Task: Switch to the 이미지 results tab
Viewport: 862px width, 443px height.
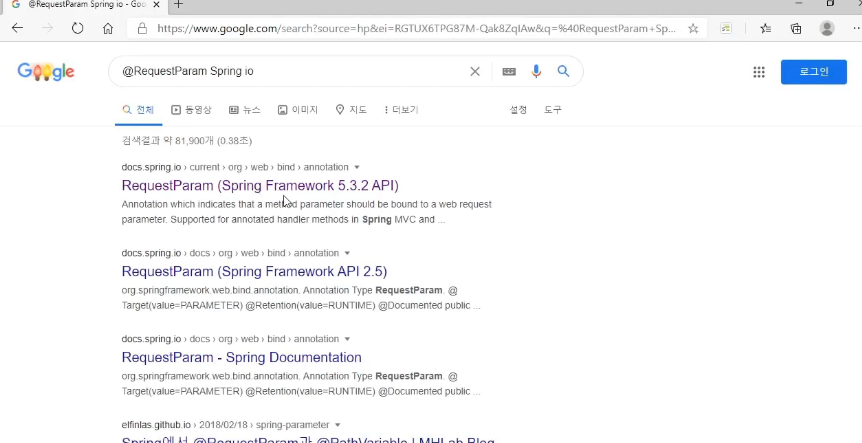Action: click(x=297, y=110)
